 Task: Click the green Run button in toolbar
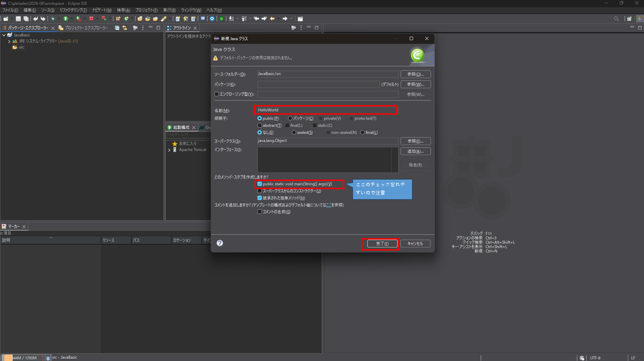tap(65, 18)
